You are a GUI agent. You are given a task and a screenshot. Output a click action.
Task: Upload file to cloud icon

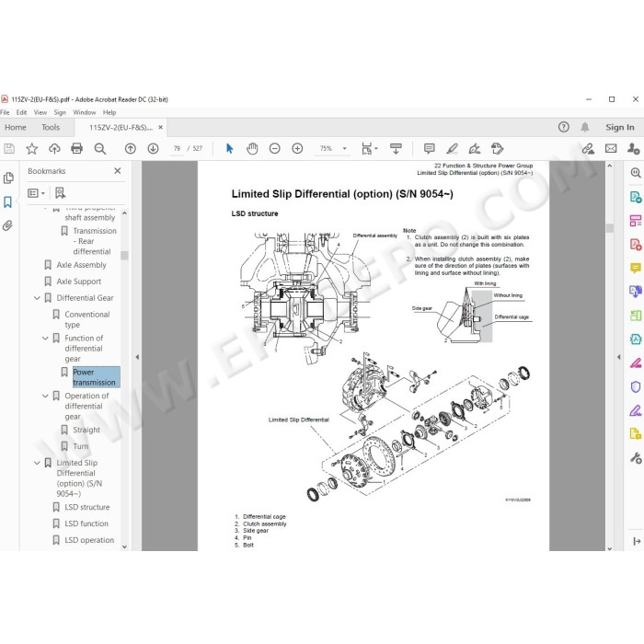point(54,149)
